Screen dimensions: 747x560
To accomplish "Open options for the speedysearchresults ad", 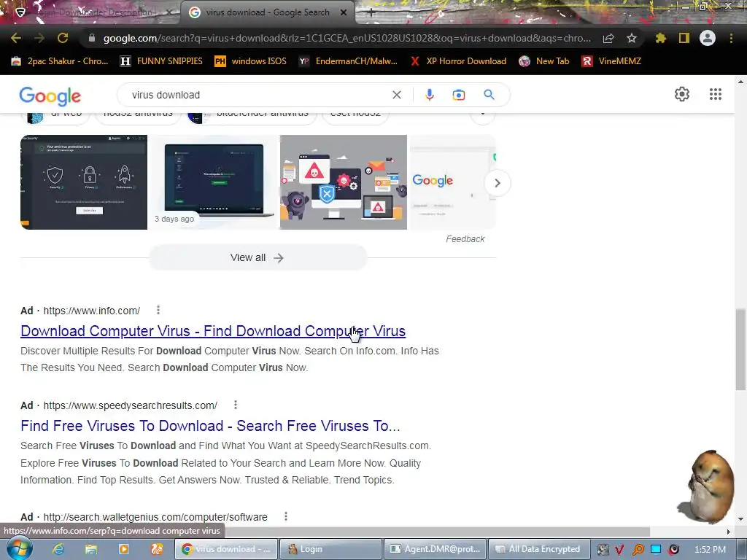I will click(236, 405).
